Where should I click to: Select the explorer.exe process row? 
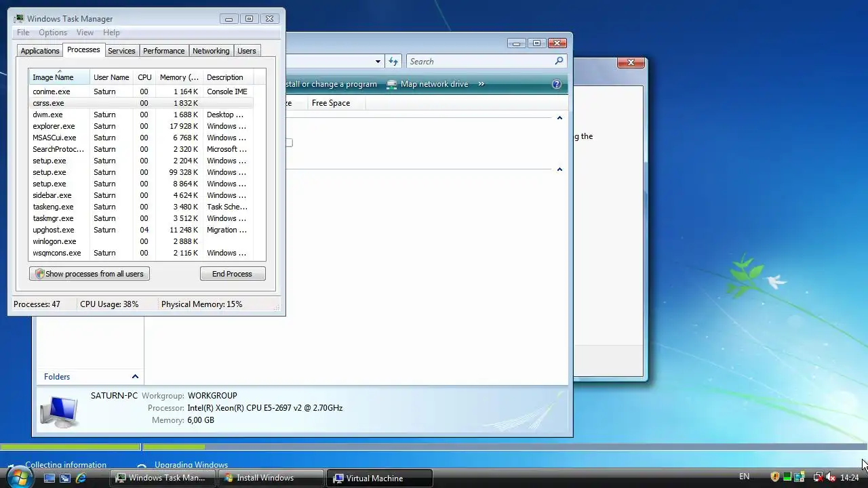[141, 126]
